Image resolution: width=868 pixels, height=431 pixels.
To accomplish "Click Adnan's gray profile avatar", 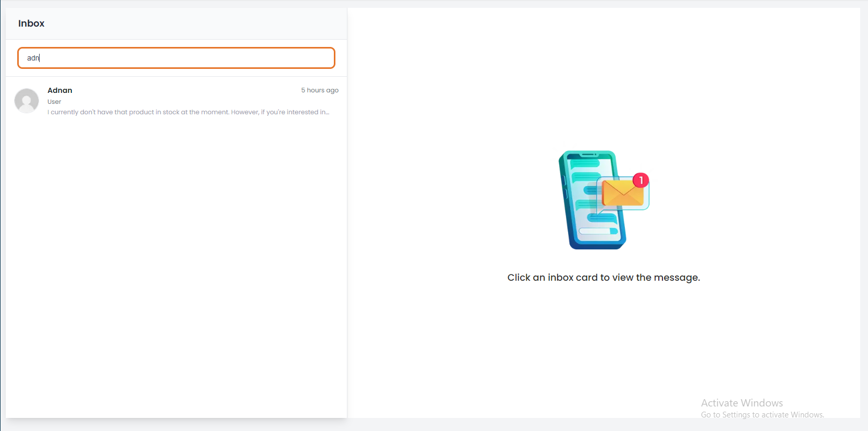I will tap(27, 101).
